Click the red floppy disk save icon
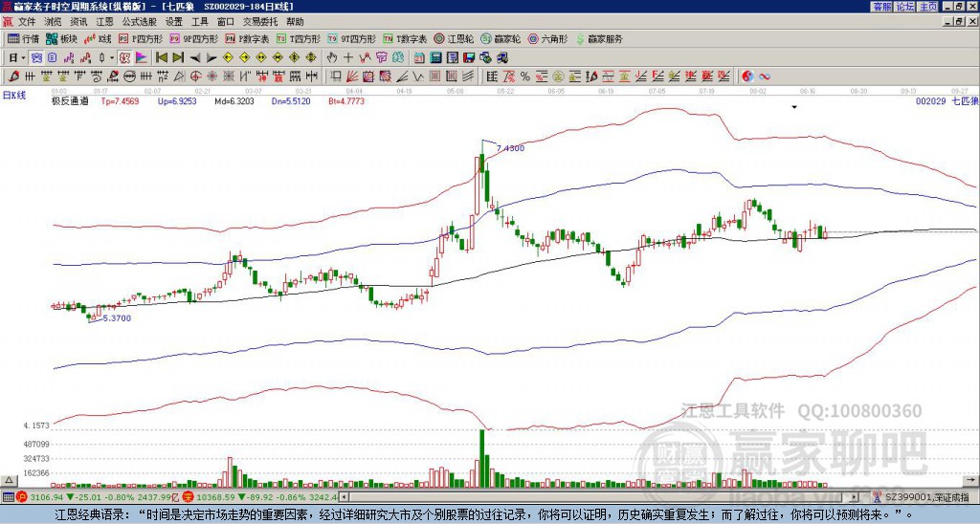 pos(469,58)
